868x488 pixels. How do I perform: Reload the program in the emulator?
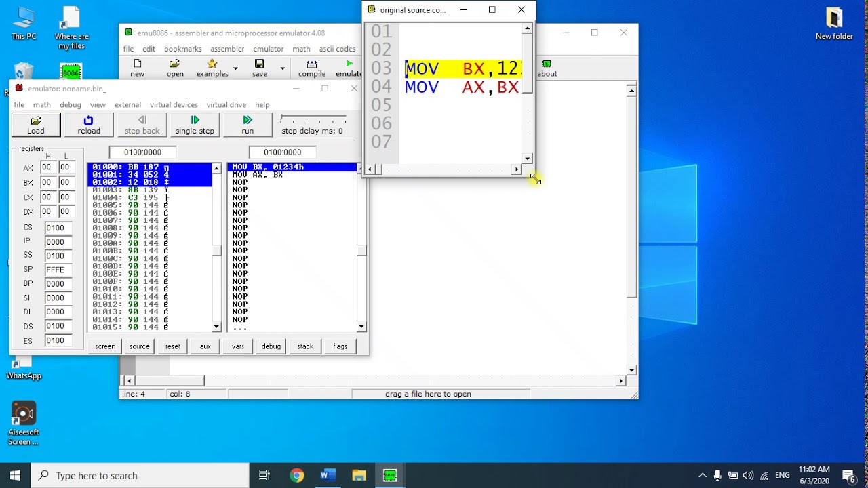(x=89, y=125)
